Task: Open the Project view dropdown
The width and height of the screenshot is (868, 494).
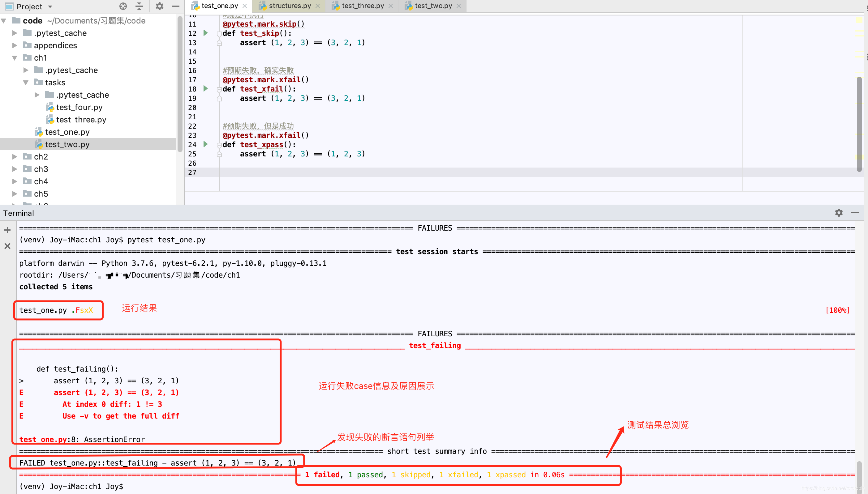Action: tap(50, 7)
